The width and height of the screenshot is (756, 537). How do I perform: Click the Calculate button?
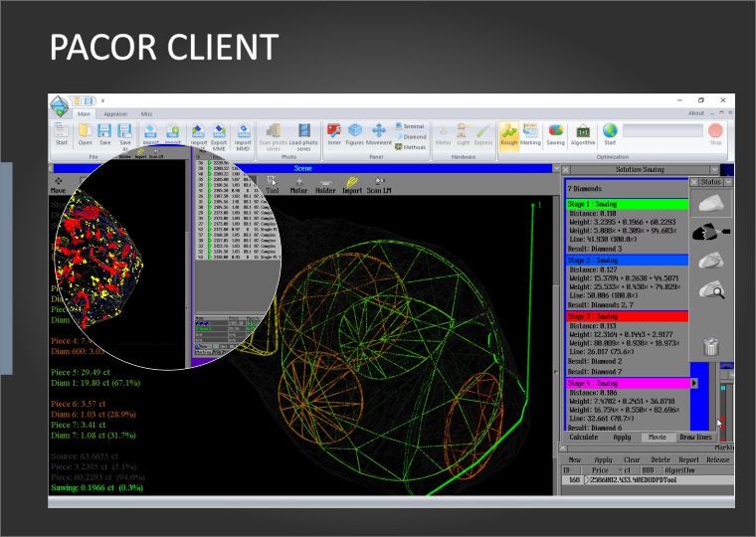click(583, 438)
